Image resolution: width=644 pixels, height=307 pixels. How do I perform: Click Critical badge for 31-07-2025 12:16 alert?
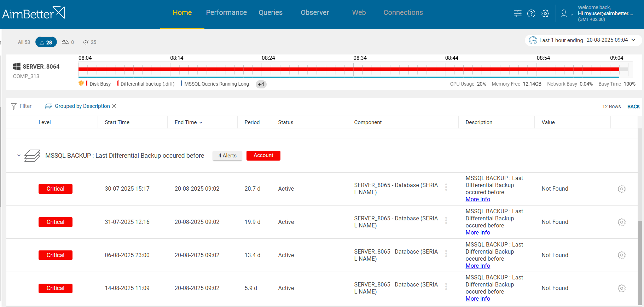click(56, 222)
